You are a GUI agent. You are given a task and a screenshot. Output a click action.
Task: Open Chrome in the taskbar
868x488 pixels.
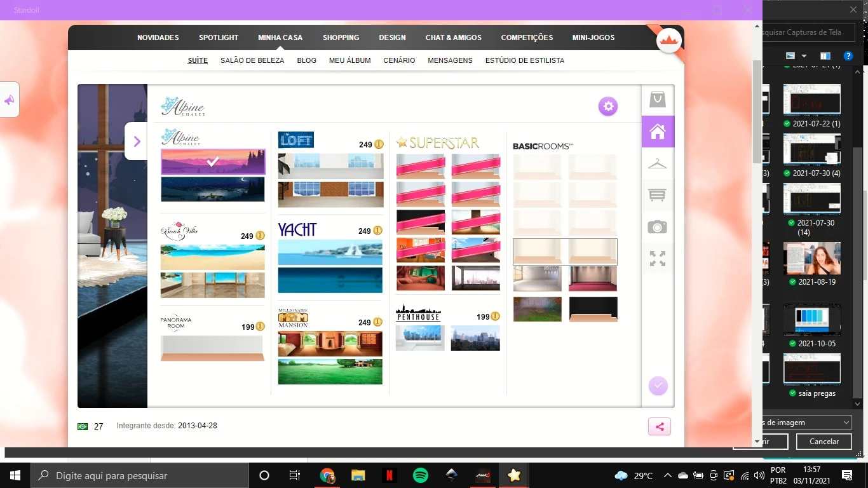[327, 475]
